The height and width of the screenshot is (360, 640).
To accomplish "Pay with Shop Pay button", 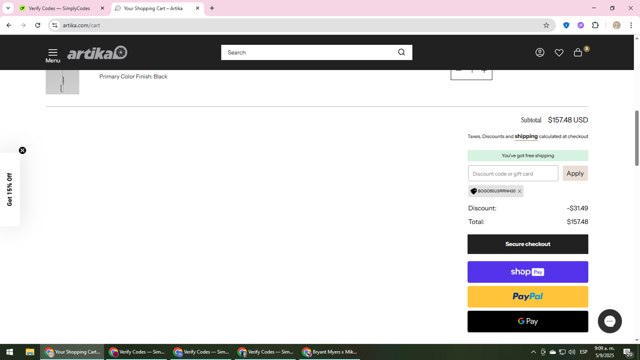I will pyautogui.click(x=528, y=272).
